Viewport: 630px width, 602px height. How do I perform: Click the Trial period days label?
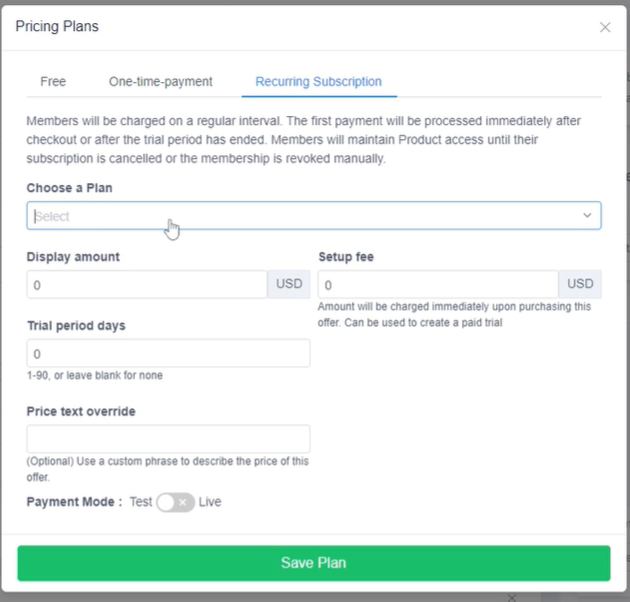(x=76, y=326)
